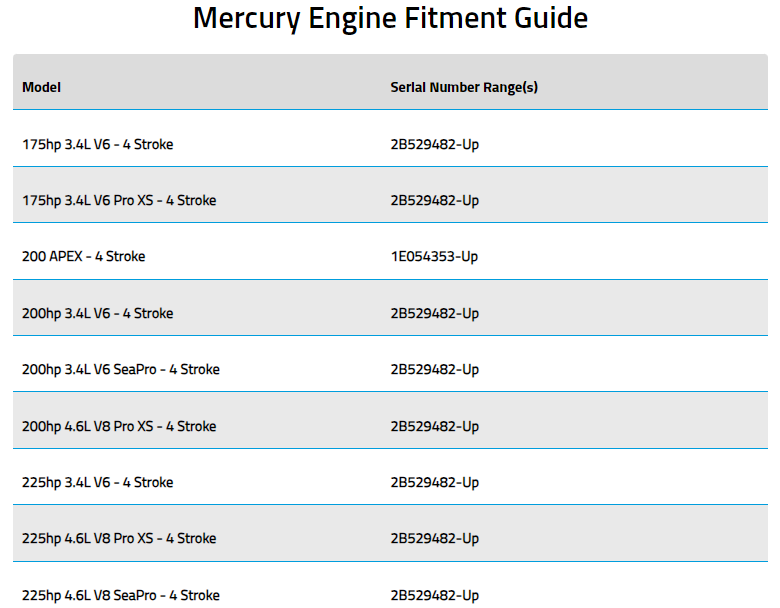Click the serial range for 225hp 3.4L V6

434,482
